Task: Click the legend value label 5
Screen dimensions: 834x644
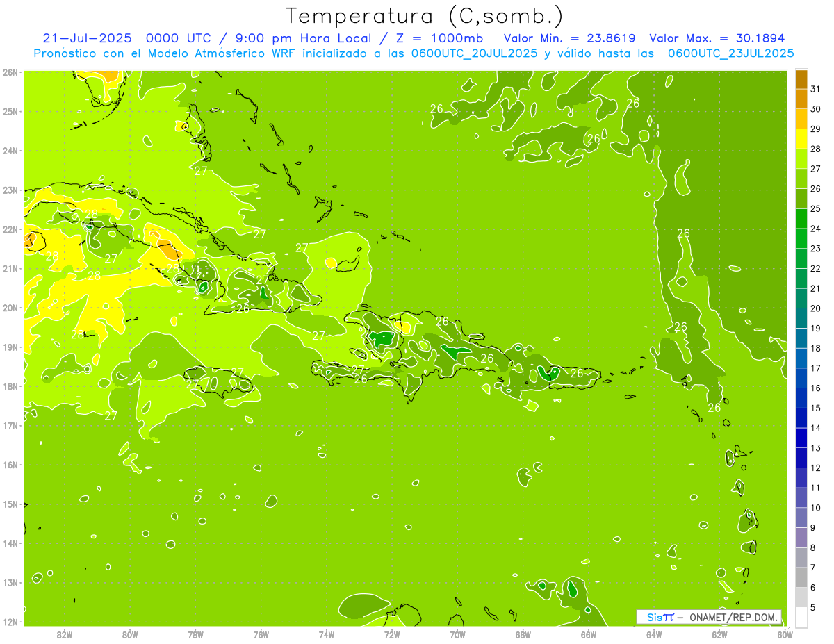Action: coord(812,607)
